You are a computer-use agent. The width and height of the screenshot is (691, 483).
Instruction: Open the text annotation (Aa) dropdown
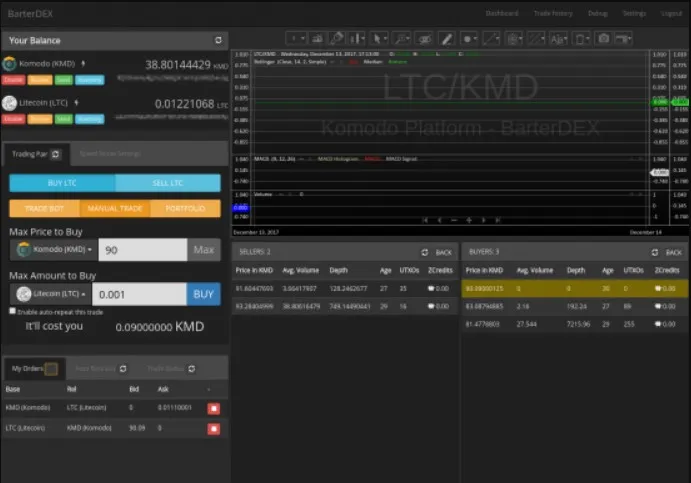[559, 39]
